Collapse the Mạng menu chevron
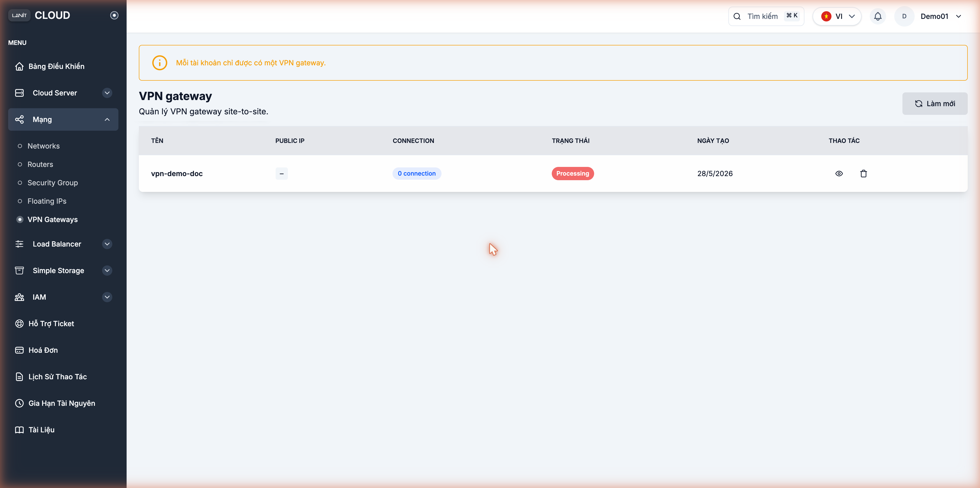980x488 pixels. point(107,119)
